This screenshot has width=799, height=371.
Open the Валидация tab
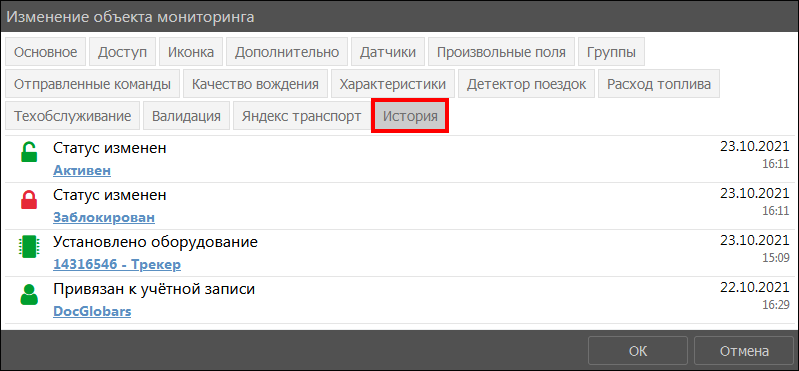186,116
